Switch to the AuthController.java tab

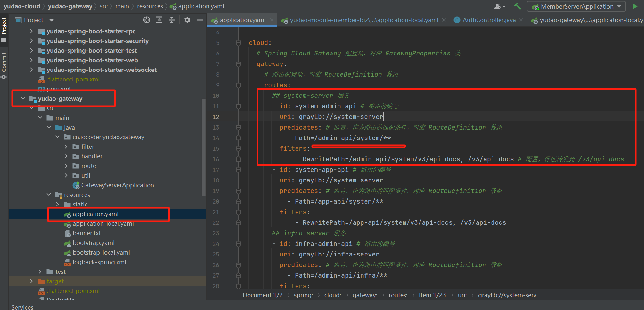[489, 20]
